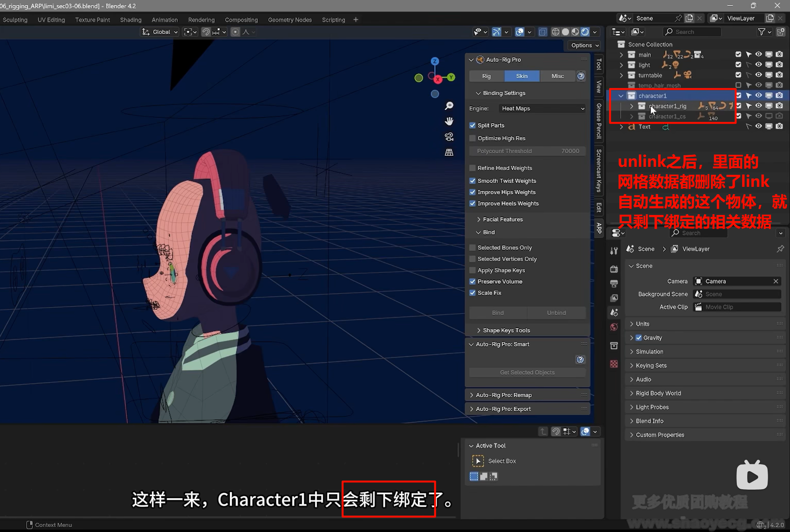
Task: Enable Optimize High Res checkbox
Action: click(472, 138)
